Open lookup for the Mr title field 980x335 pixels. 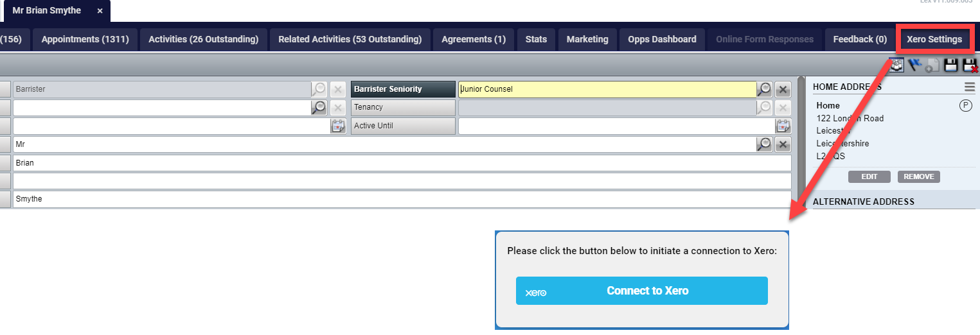point(764,144)
